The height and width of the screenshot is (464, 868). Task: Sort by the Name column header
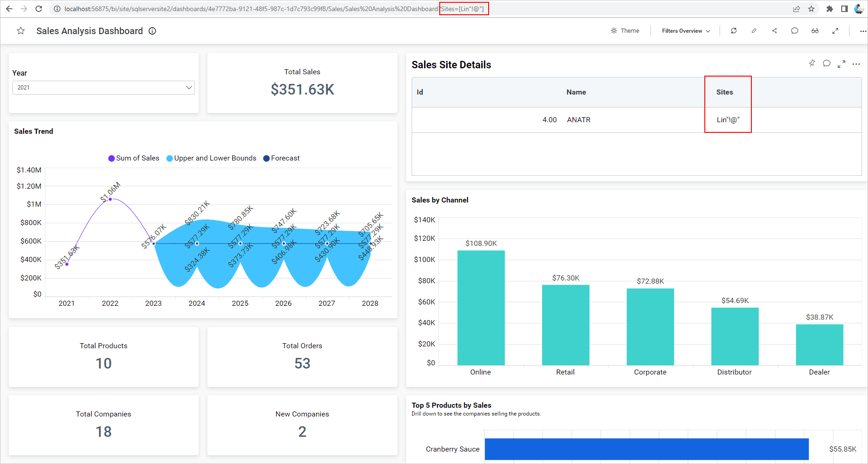(576, 92)
